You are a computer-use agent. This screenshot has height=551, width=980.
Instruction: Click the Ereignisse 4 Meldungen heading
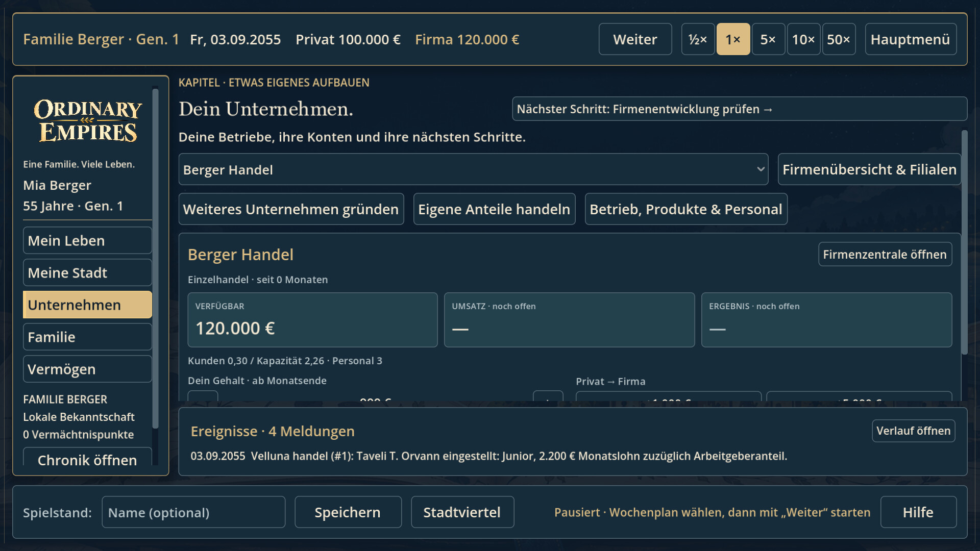(273, 431)
